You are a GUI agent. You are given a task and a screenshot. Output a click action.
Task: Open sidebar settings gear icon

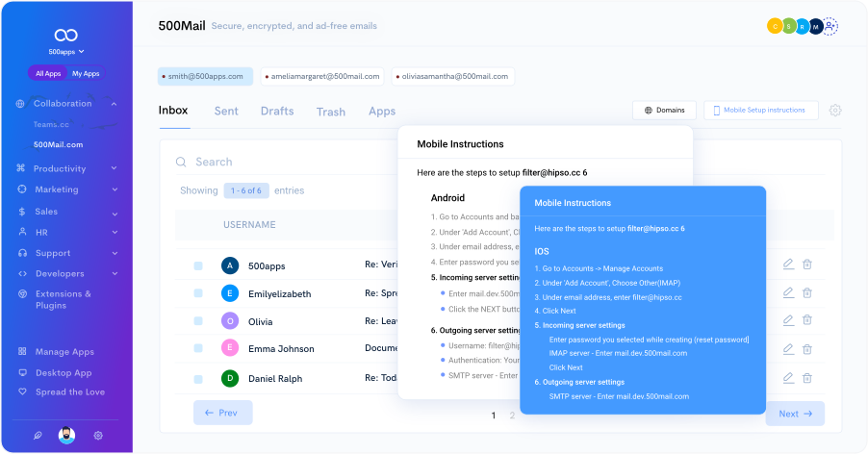pyautogui.click(x=98, y=435)
